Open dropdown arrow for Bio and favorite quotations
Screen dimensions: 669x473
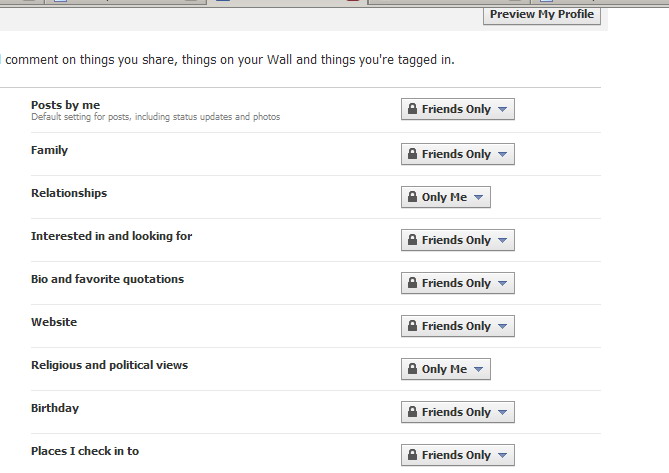[503, 283]
